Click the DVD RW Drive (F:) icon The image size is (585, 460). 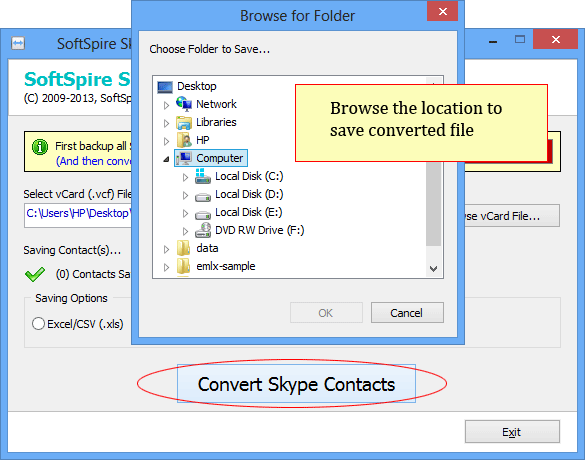[203, 230]
